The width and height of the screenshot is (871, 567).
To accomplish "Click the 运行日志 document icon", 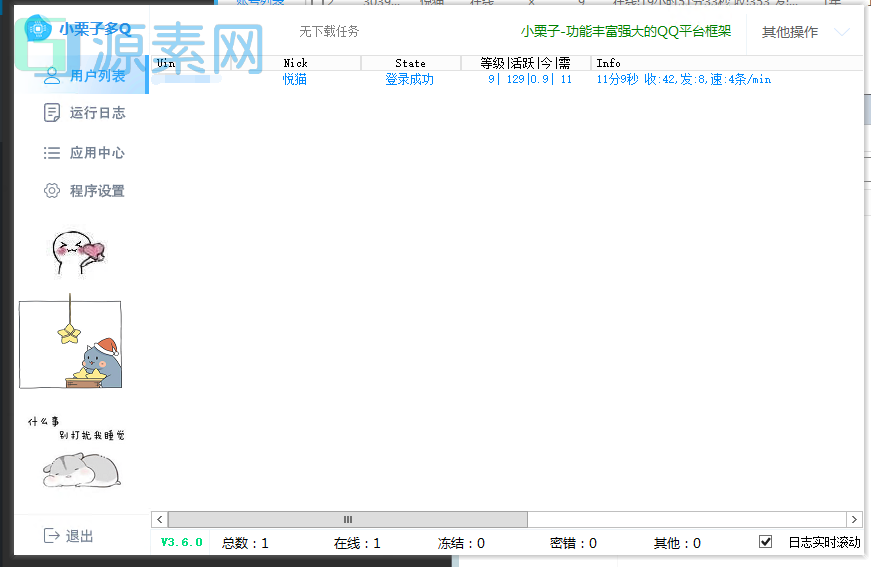I will pos(52,113).
